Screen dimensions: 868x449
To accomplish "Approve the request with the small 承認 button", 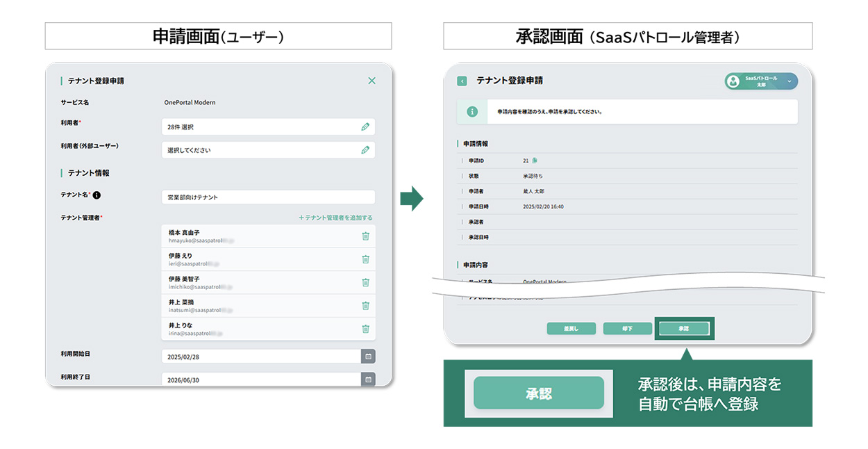I will [684, 329].
